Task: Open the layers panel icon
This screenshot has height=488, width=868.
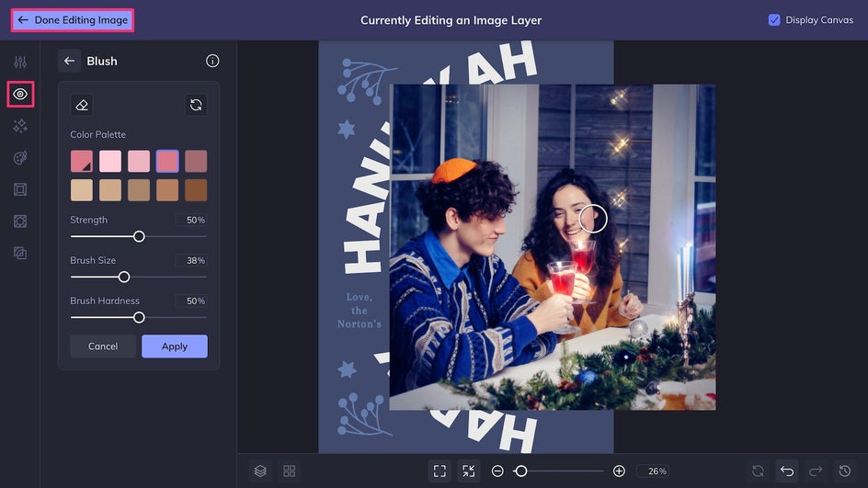Action: point(260,471)
